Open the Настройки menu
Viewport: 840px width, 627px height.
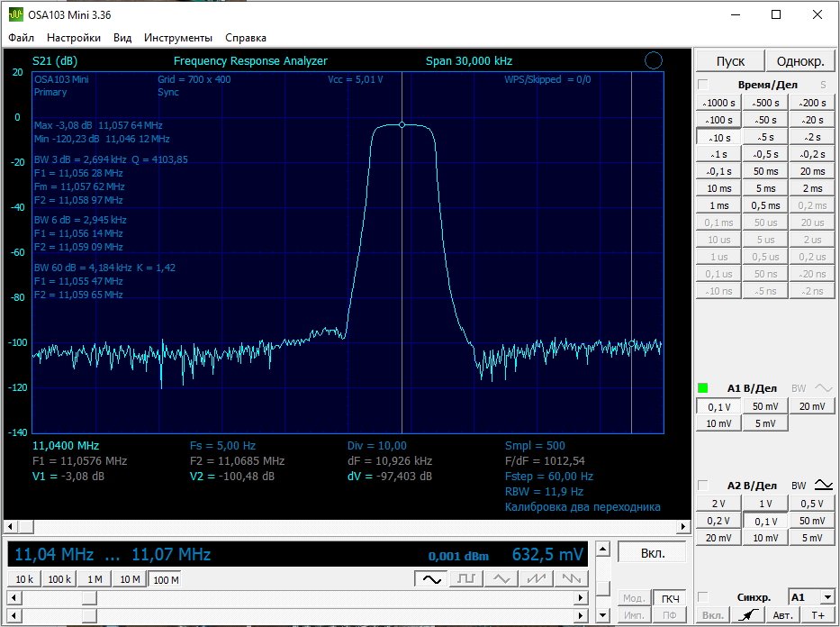pyautogui.click(x=74, y=38)
